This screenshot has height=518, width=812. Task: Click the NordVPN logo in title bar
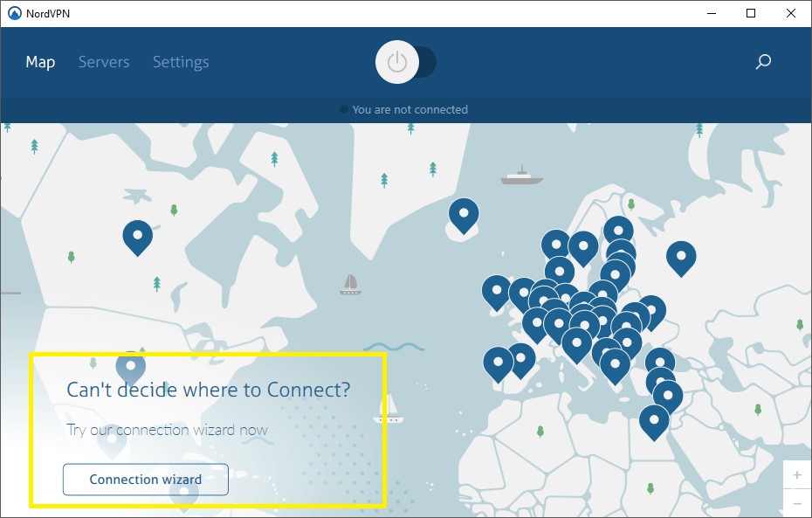click(x=15, y=13)
